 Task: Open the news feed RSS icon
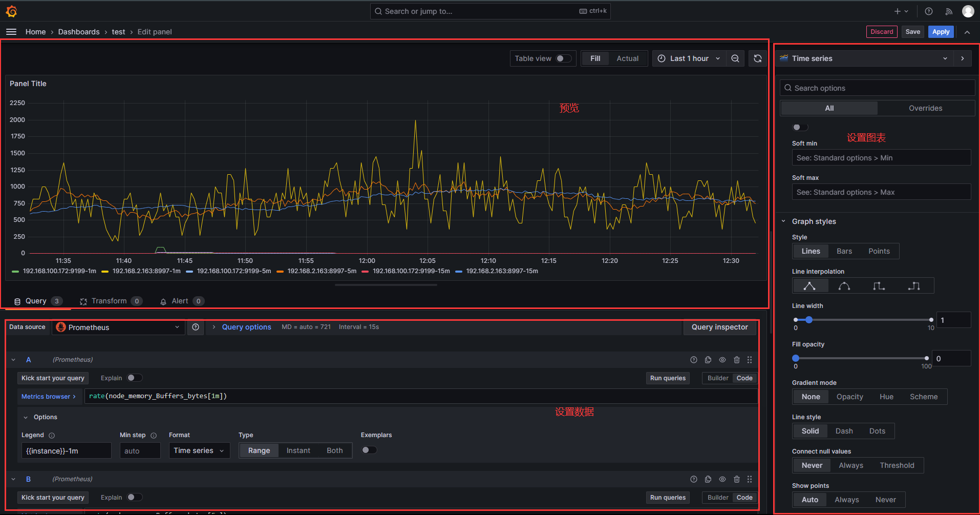click(949, 11)
